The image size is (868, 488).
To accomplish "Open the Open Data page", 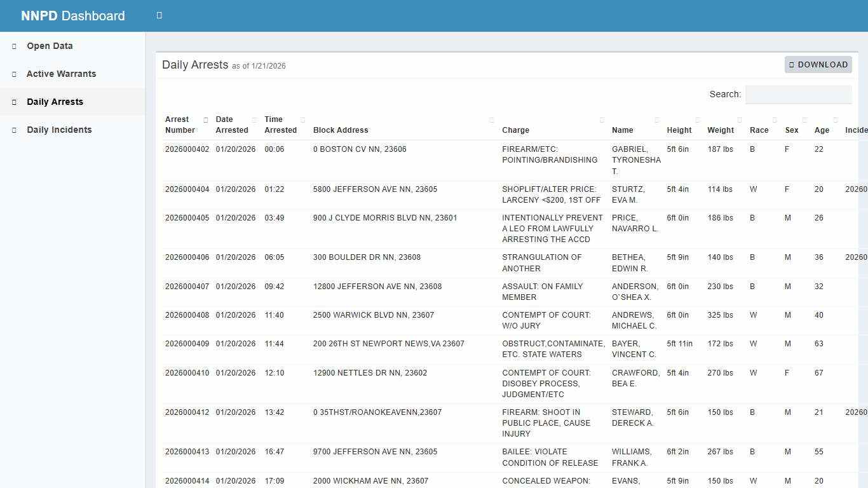I will (x=49, y=46).
